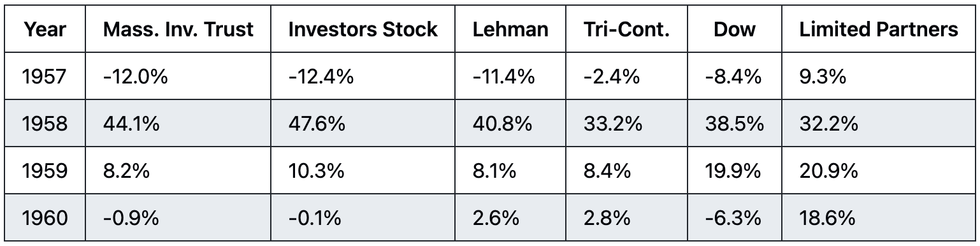The width and height of the screenshot is (980, 246).
Task: Select the 1959 year cell
Action: pos(44,171)
